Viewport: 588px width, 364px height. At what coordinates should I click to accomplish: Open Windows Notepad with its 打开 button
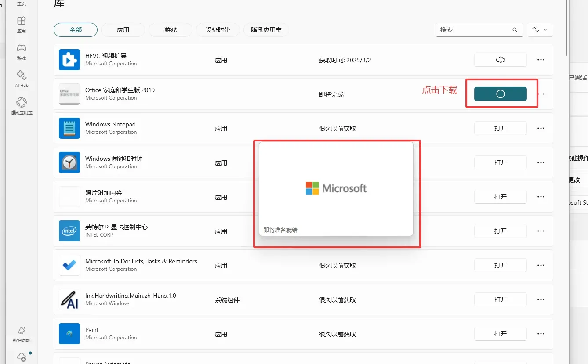[x=501, y=128]
